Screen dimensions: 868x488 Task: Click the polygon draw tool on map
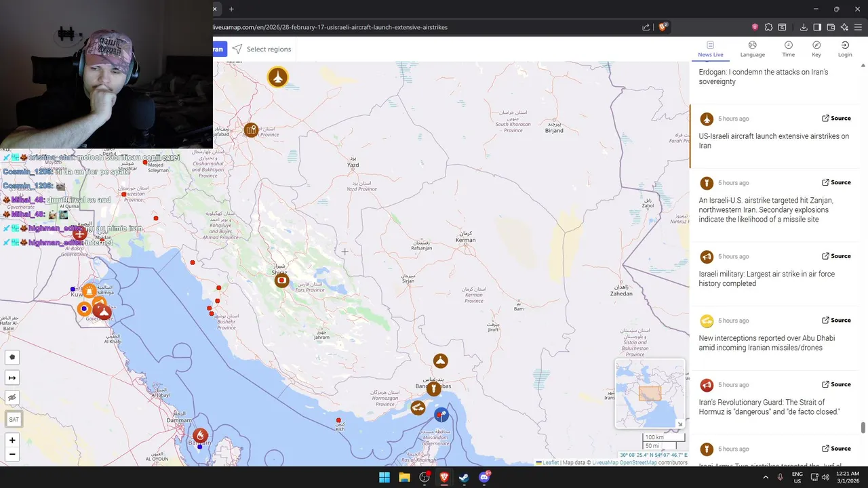click(12, 357)
